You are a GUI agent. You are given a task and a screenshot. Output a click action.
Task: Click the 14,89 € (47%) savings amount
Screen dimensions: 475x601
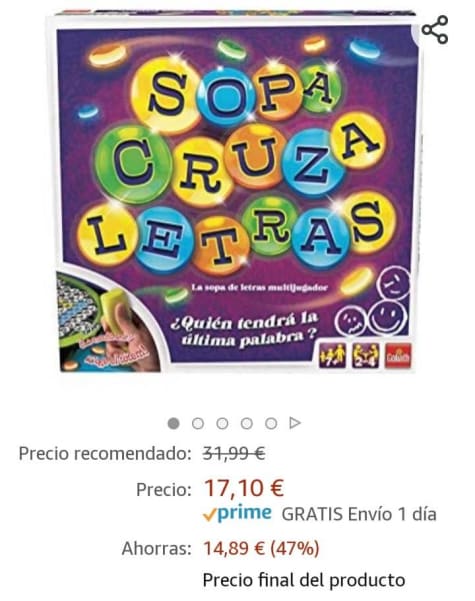click(261, 548)
